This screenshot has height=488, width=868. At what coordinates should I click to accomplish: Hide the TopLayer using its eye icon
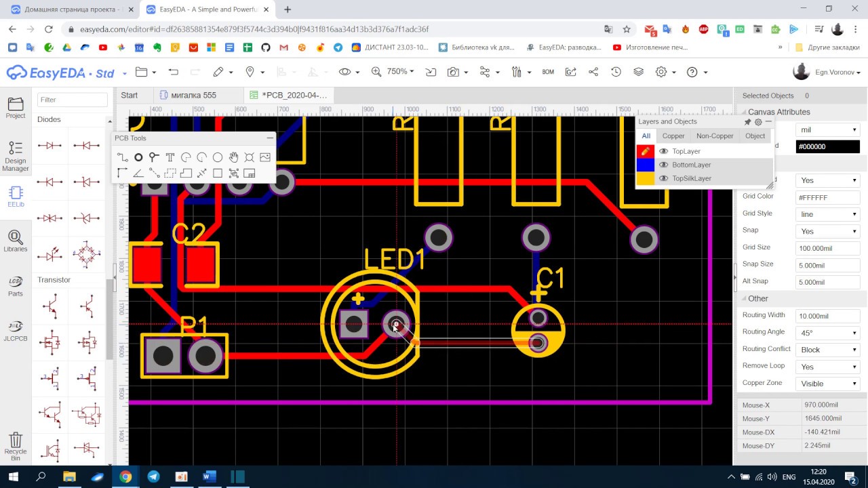[664, 151]
